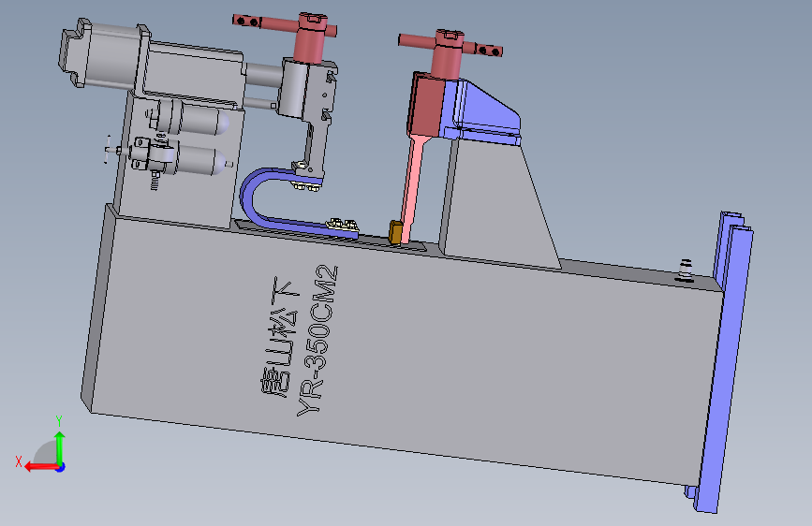812x526 pixels.
Task: Select the red clamp block under right handle
Action: coord(426,106)
